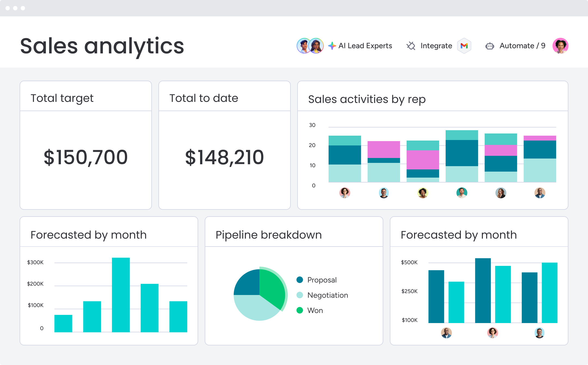
Task: Click the AI Lead Experts sparkle icon
Action: click(x=332, y=45)
